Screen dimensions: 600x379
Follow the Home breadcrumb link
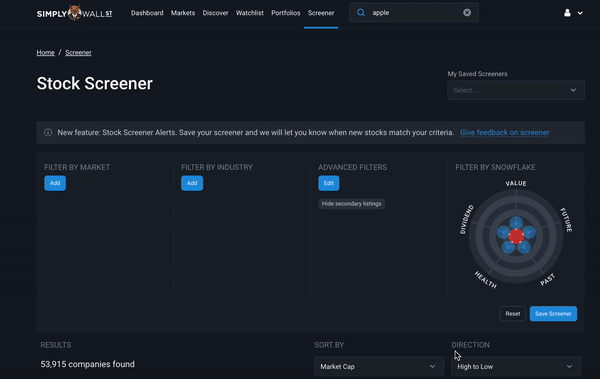pyautogui.click(x=46, y=52)
